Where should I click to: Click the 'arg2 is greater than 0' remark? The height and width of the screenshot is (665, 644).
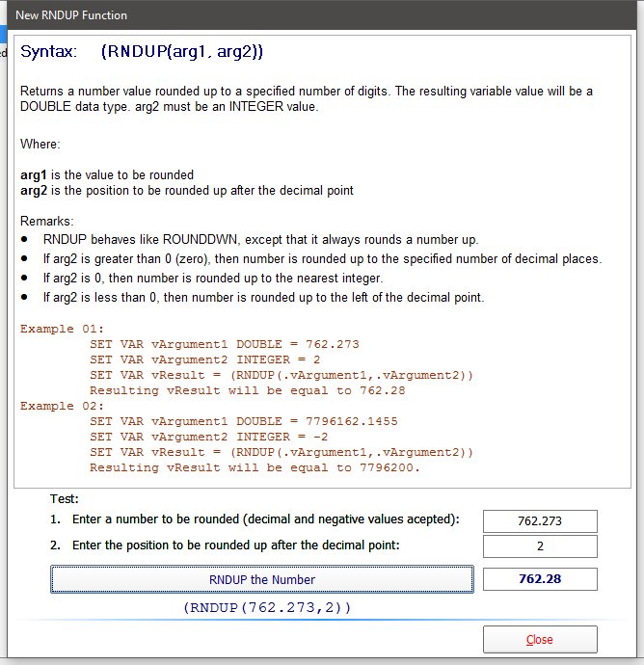tap(322, 258)
